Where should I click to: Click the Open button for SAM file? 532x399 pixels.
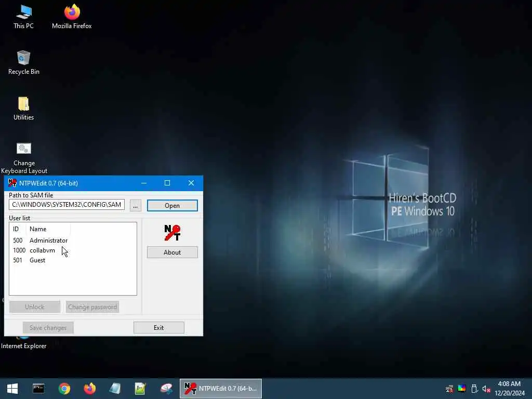coord(172,206)
